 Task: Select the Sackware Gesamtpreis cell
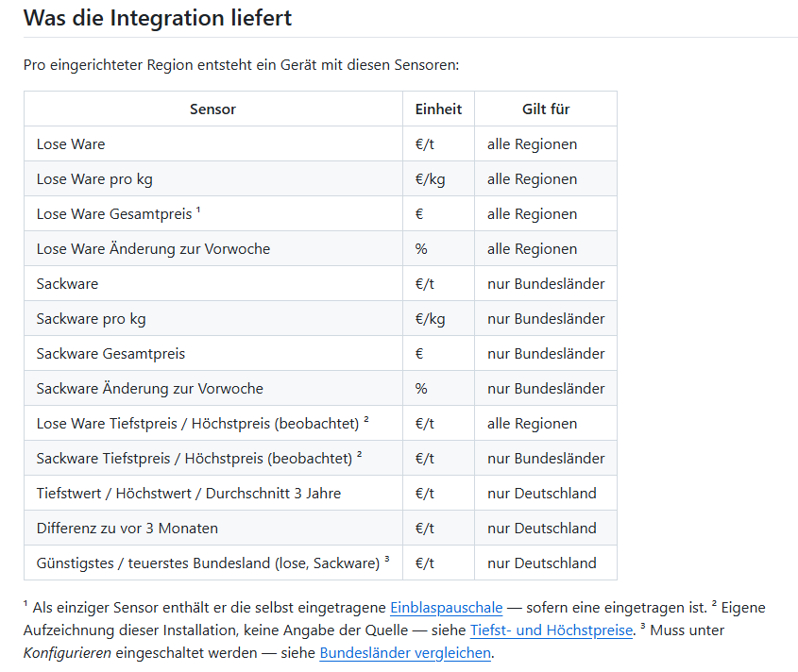point(212,354)
